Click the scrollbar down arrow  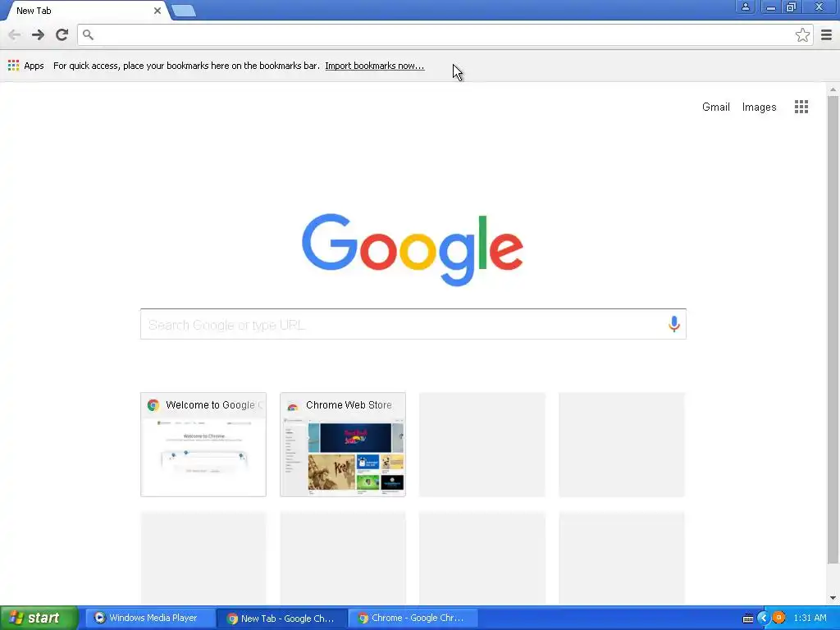(833, 598)
